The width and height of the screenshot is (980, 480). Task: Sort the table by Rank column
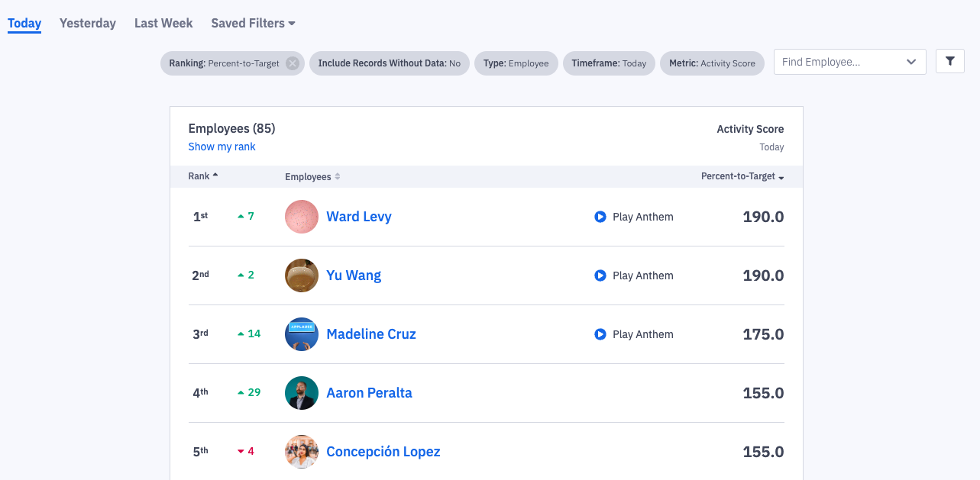(x=202, y=176)
